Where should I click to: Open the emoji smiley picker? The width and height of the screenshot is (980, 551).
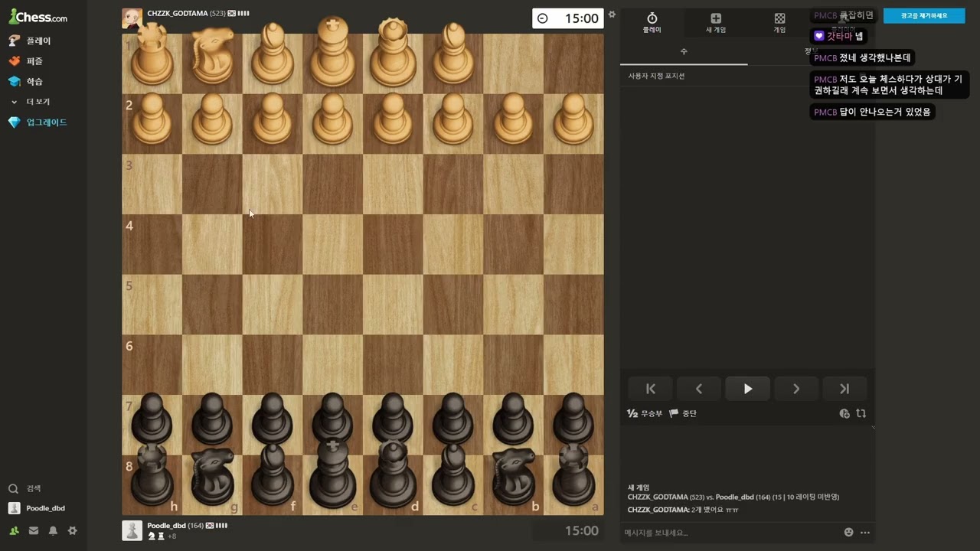click(848, 533)
